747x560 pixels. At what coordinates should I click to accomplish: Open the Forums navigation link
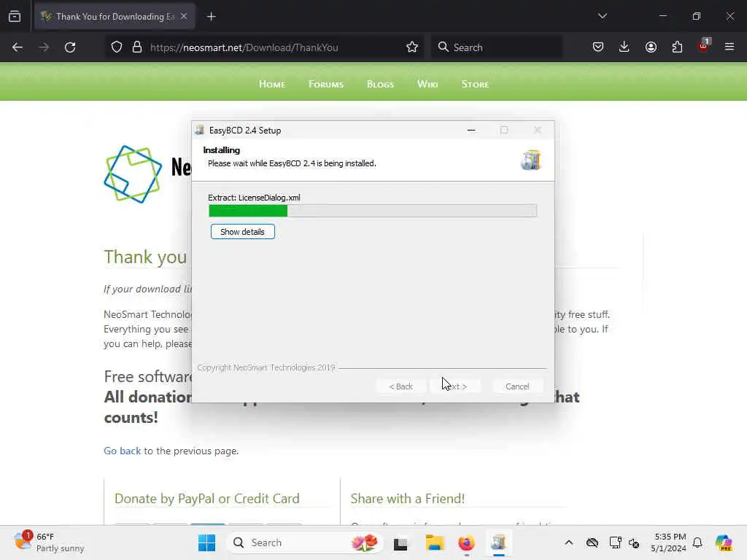tap(326, 85)
